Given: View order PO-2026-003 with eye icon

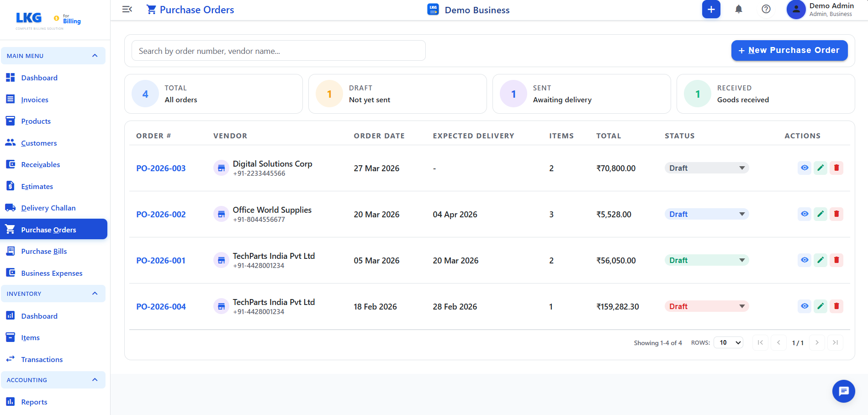Looking at the screenshot, I should tap(804, 168).
